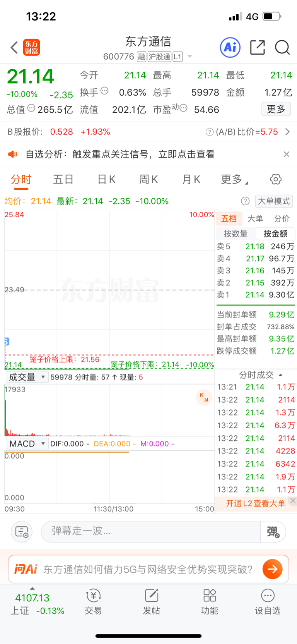Open the 更多 quote details button
The width and height of the screenshot is (297, 644).
[276, 109]
